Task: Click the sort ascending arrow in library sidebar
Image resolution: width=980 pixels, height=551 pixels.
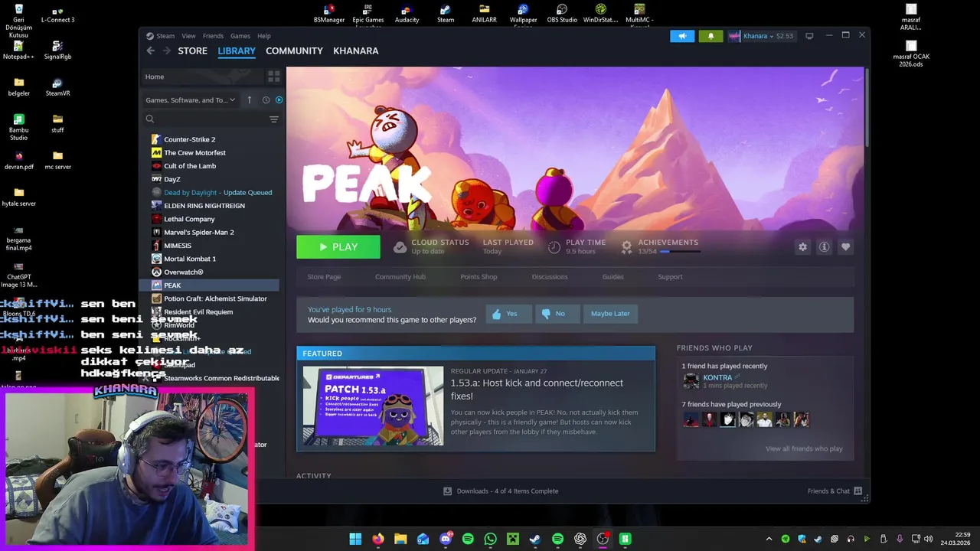Action: (x=249, y=100)
